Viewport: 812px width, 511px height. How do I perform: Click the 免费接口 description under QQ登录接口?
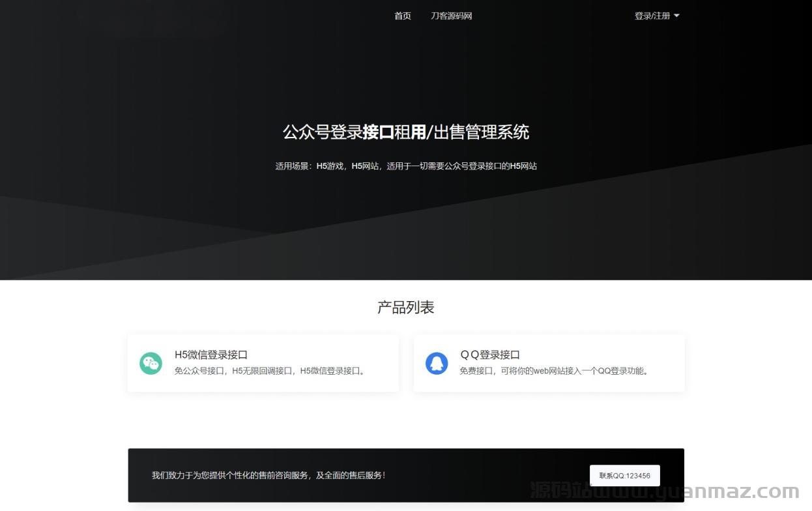point(555,371)
